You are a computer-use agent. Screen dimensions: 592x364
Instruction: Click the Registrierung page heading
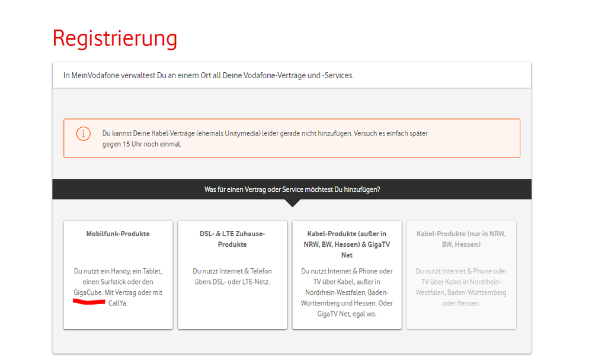pyautogui.click(x=115, y=38)
